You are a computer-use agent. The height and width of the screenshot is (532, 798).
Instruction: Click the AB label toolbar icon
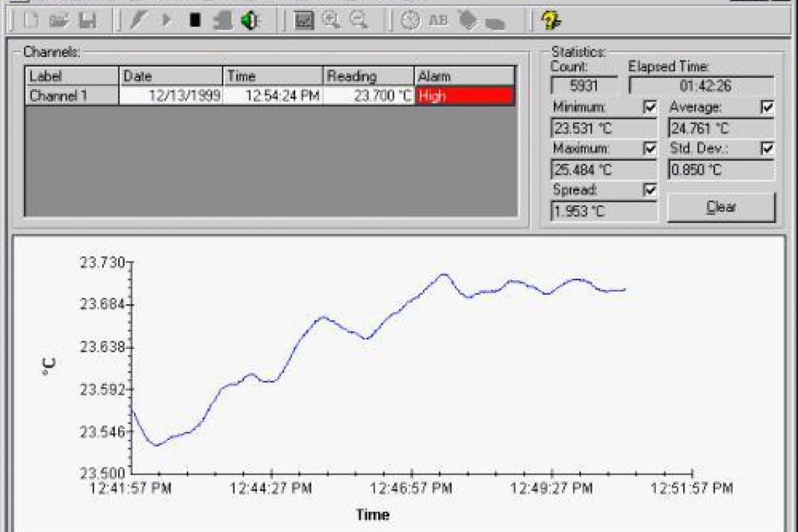point(439,21)
